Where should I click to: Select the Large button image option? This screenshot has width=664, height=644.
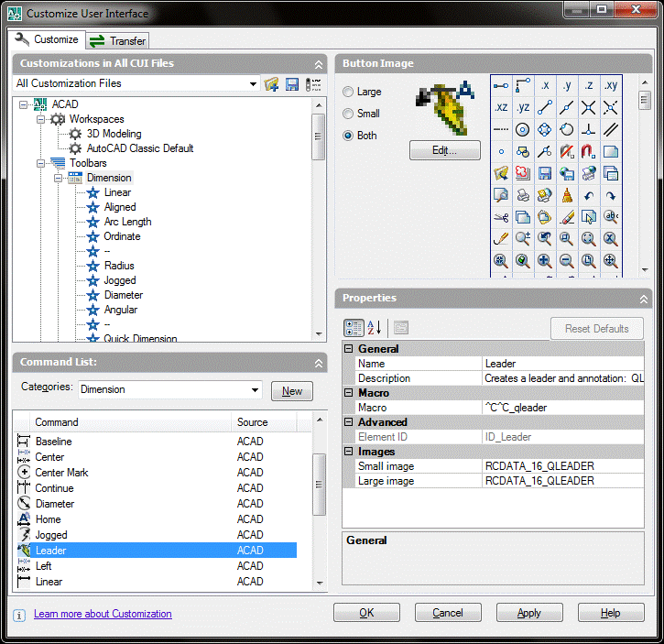pyautogui.click(x=348, y=92)
